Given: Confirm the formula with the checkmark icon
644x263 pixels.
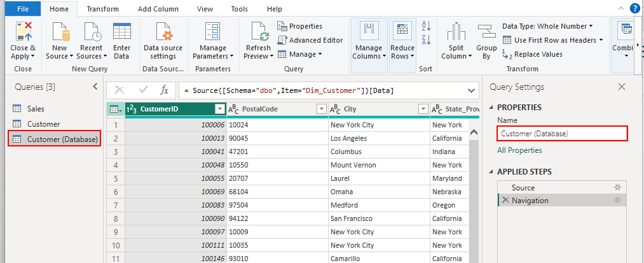Looking at the screenshot, I should pos(144,90).
